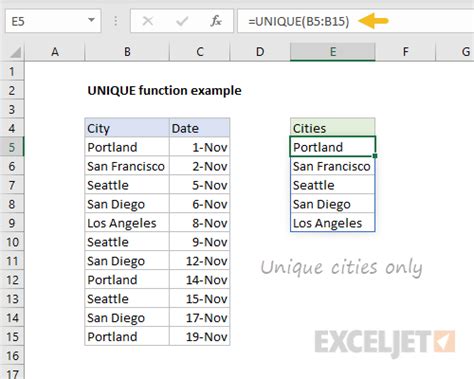Click the 'City' header cell
The height and width of the screenshot is (379, 474).
[127, 128]
